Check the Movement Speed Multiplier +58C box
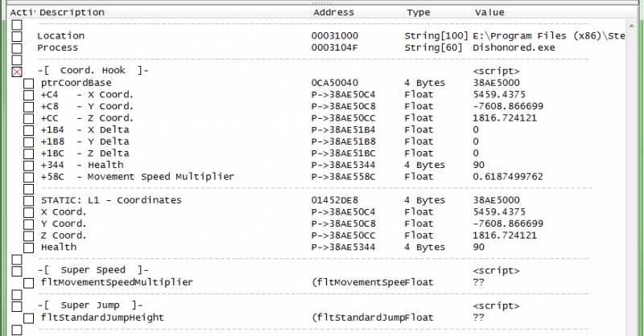644x336 pixels. point(28,176)
